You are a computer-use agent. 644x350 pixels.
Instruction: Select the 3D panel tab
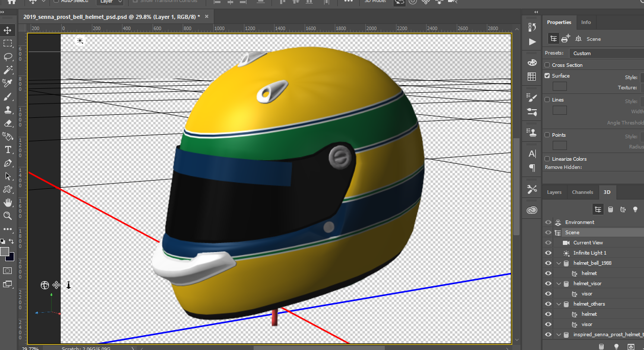(607, 192)
